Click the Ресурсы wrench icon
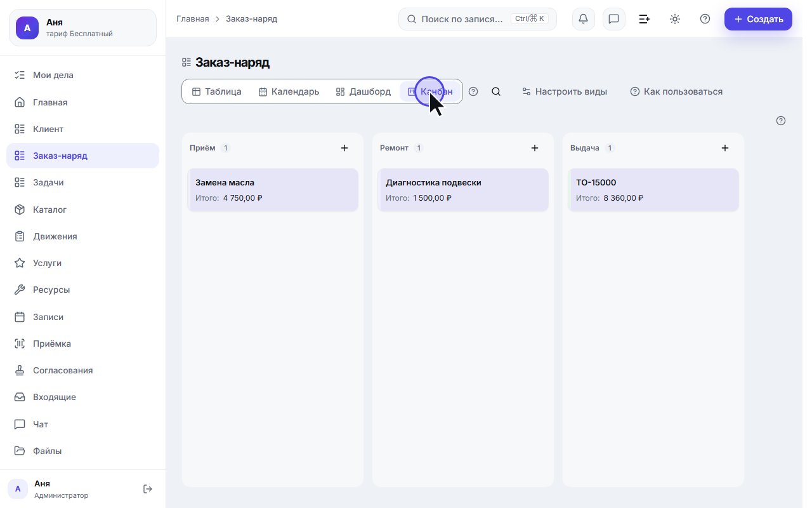Image resolution: width=812 pixels, height=508 pixels. 20,290
